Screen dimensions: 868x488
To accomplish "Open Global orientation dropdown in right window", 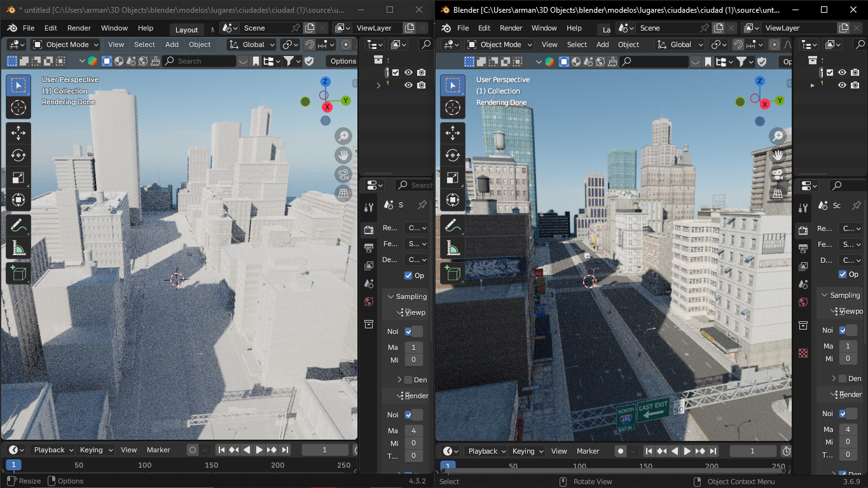I will point(680,45).
